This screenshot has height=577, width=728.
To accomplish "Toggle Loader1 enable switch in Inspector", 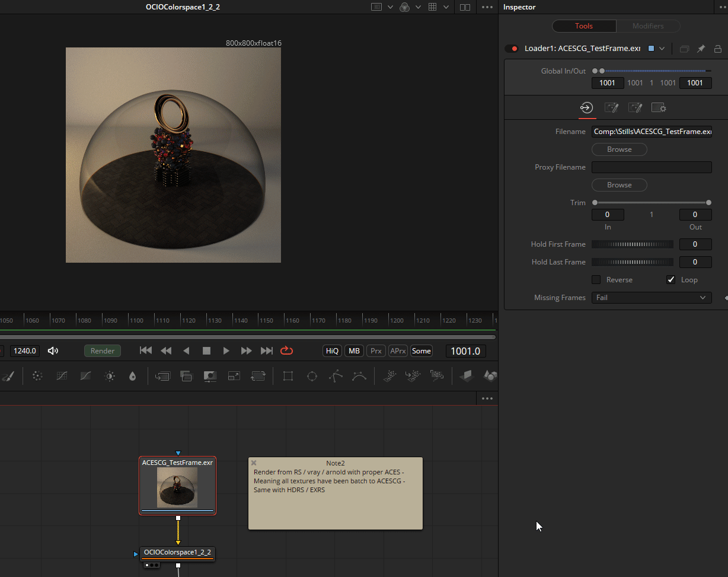I will (511, 49).
